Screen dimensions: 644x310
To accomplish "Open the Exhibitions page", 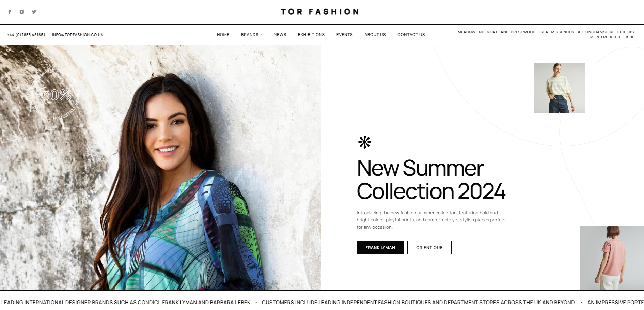I will point(311,35).
